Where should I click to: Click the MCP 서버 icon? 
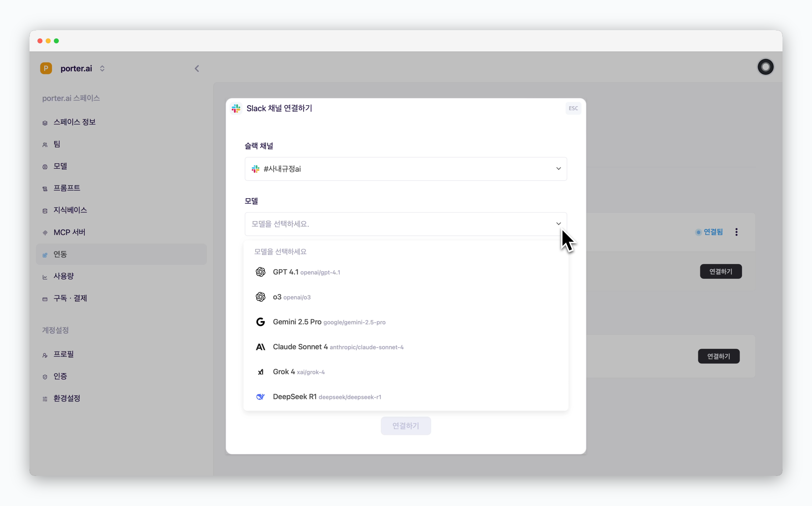pos(45,233)
